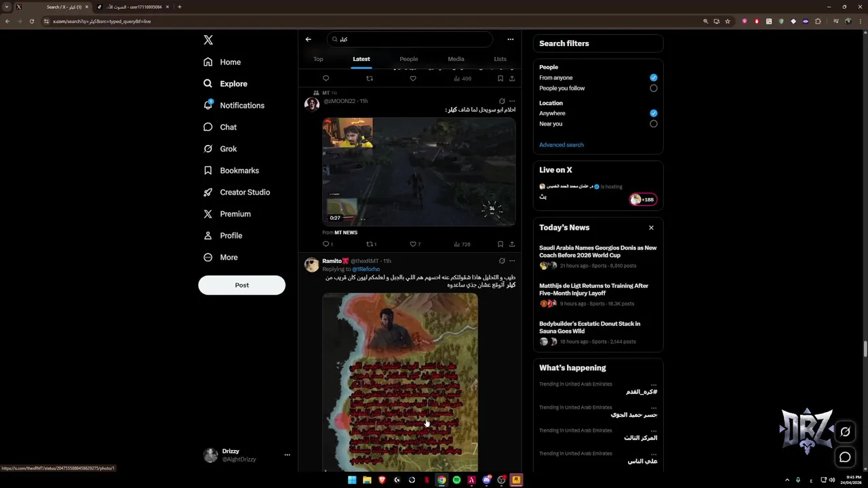Open Bookmarks
The image size is (868, 488).
click(x=231, y=170)
